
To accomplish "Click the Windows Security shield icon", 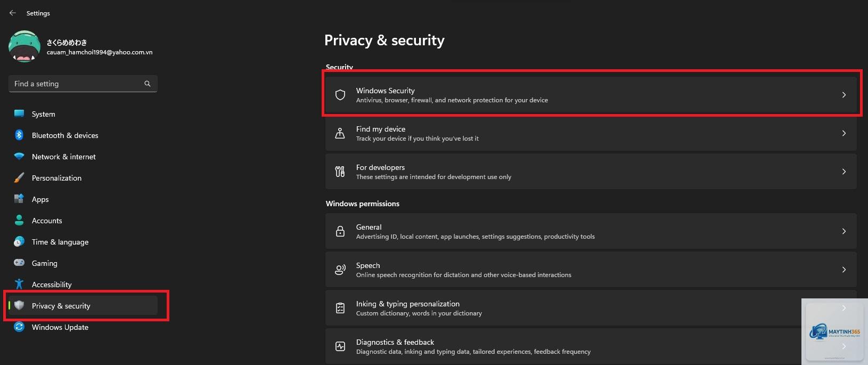I will click(x=340, y=95).
